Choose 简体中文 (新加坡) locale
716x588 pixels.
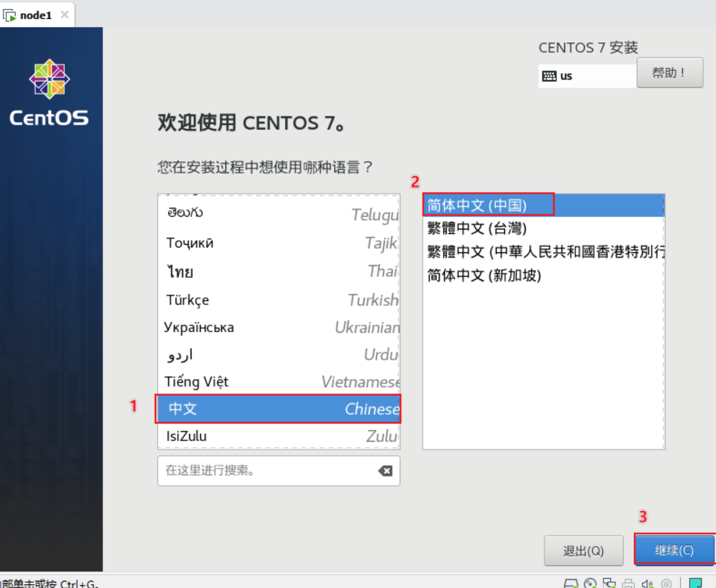tap(543, 275)
